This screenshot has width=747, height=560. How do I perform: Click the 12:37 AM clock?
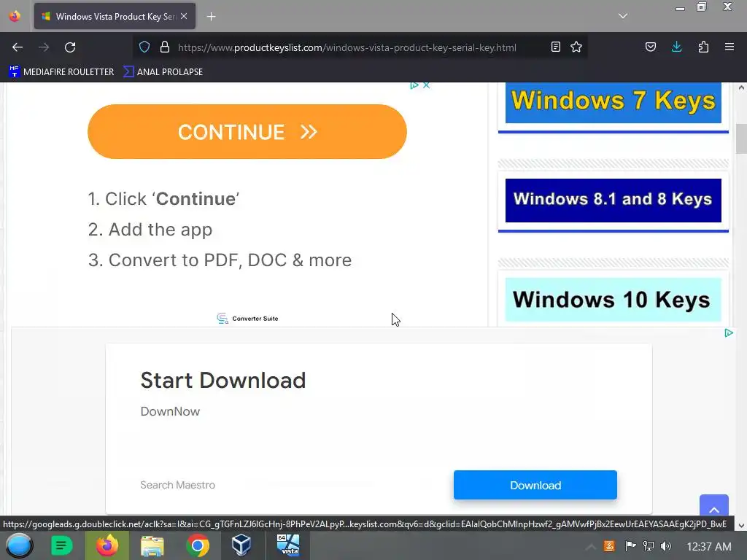[x=709, y=546]
